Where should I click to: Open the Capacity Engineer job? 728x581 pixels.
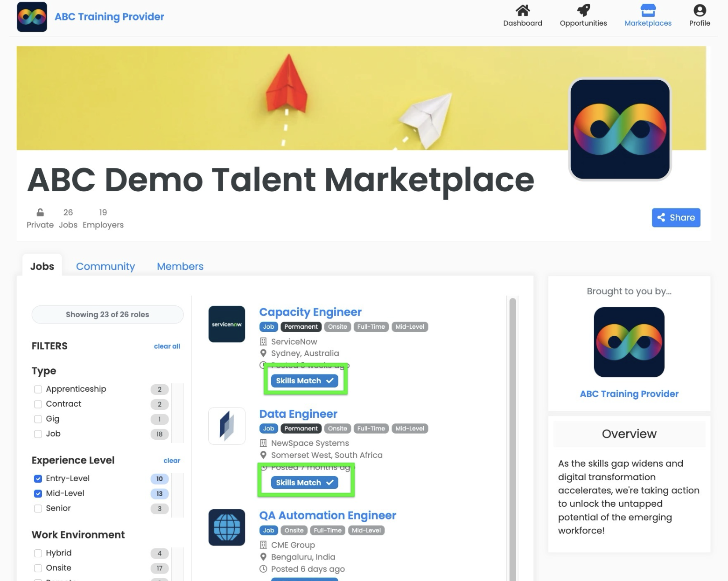click(310, 312)
